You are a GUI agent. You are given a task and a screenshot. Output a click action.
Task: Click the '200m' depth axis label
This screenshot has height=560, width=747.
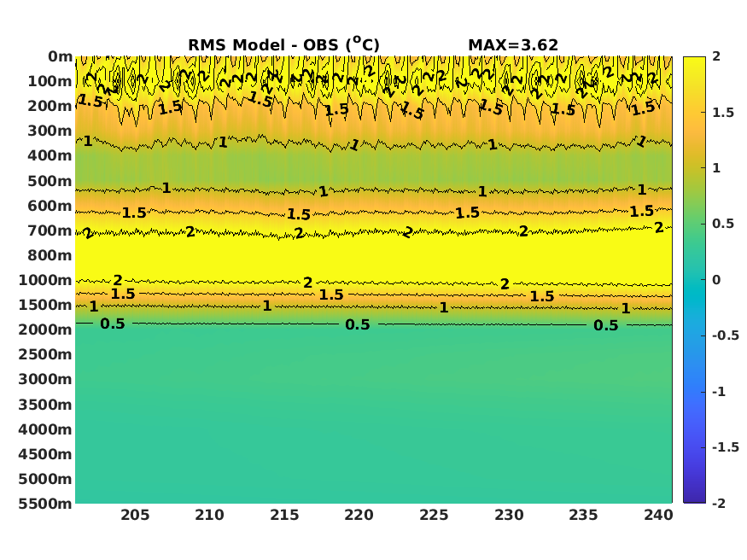50,106
